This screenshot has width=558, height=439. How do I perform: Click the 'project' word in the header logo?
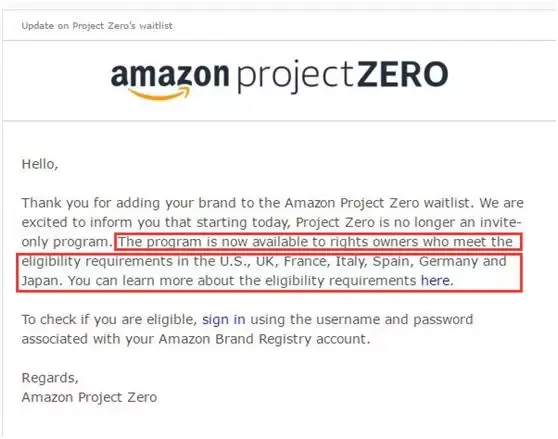(x=295, y=78)
